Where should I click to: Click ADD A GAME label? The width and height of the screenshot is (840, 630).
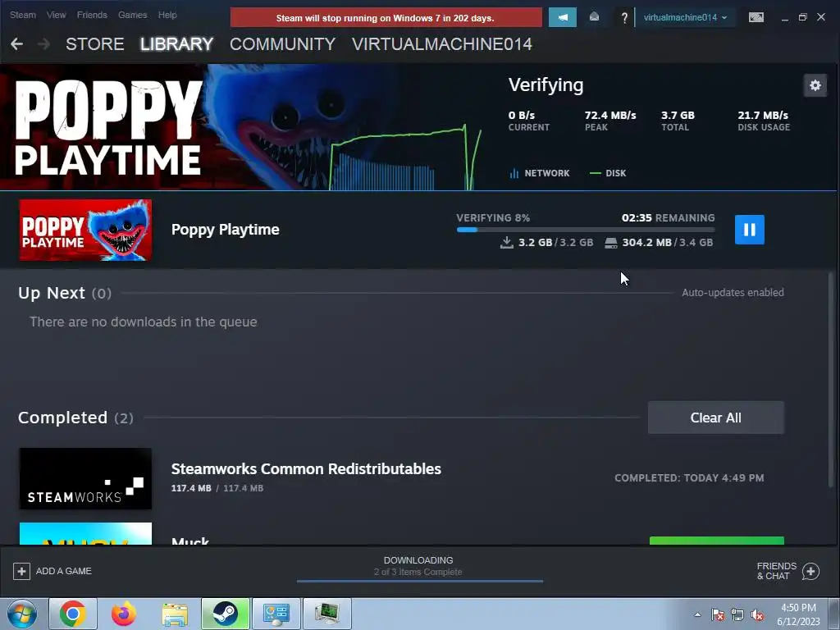[64, 571]
